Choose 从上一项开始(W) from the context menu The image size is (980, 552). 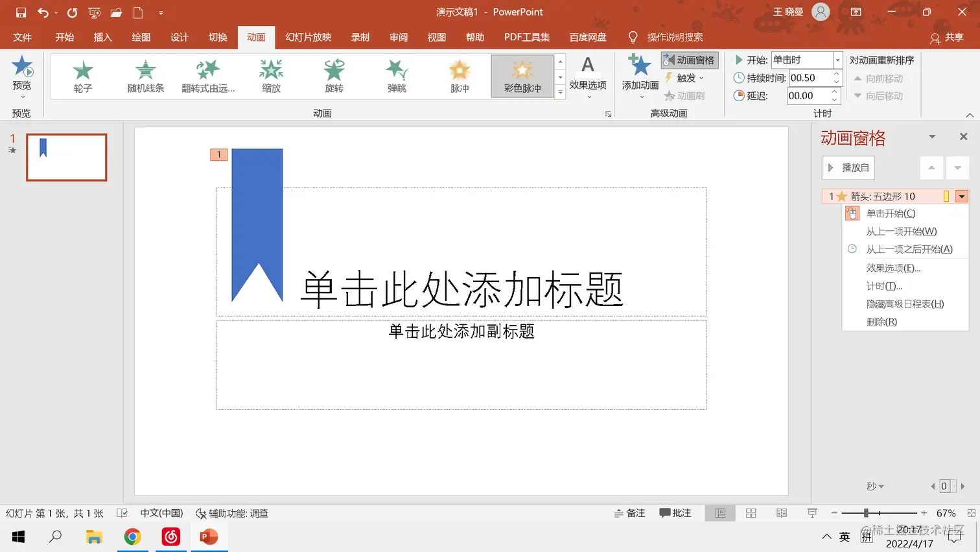coord(905,232)
